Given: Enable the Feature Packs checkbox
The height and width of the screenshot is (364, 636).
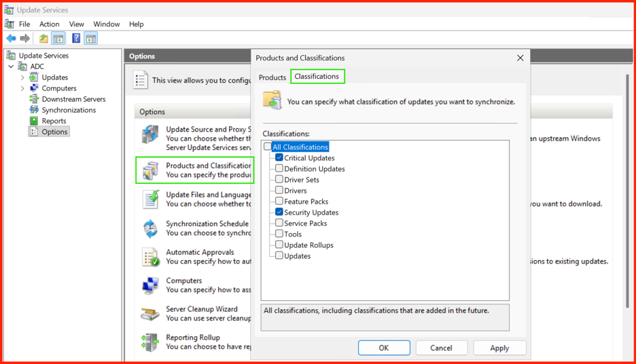Looking at the screenshot, I should point(279,201).
